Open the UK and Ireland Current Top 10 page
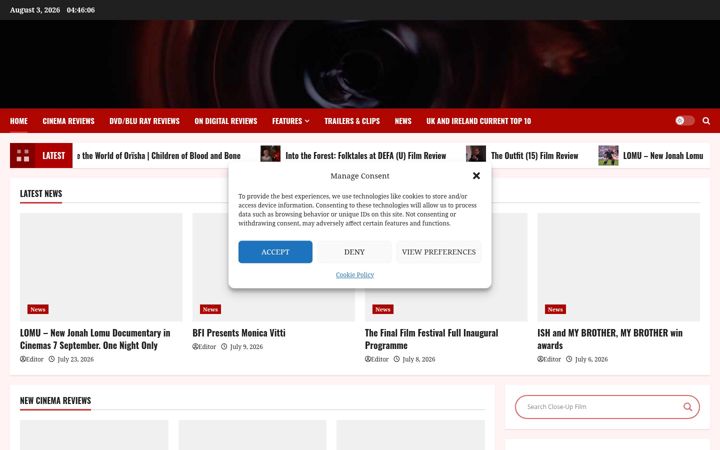The image size is (720, 450). point(478,121)
